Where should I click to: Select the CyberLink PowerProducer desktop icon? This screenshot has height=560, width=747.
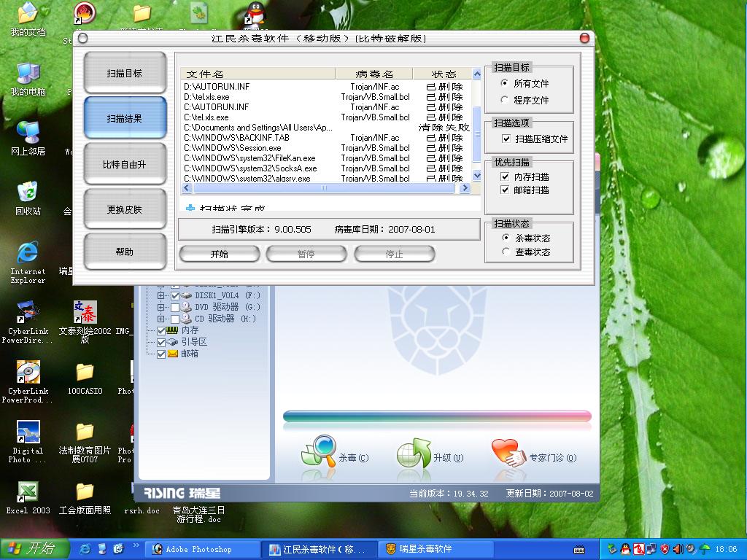[28, 382]
